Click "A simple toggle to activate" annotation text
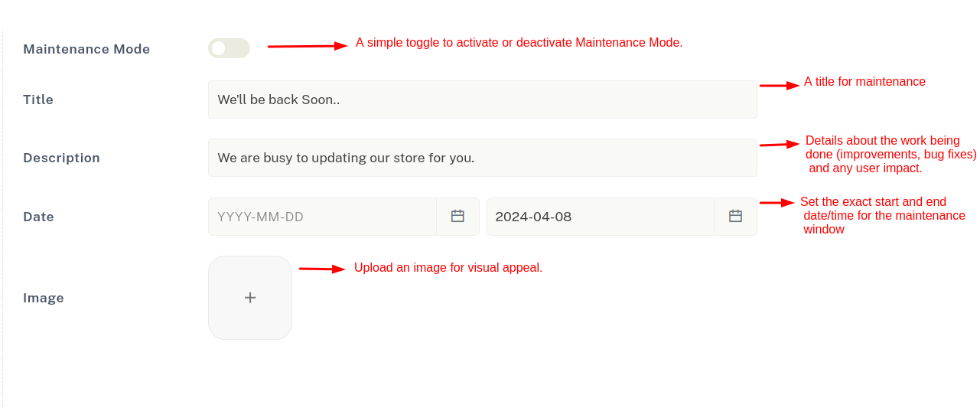 tap(519, 43)
